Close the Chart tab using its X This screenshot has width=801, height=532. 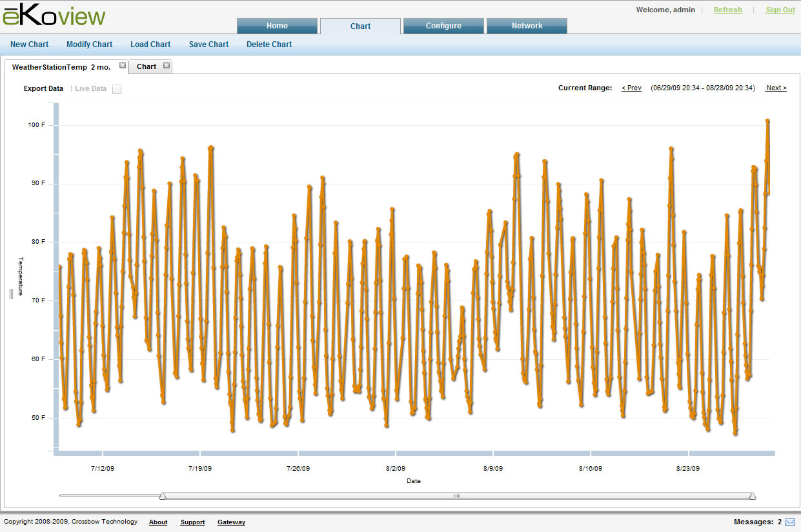click(x=166, y=65)
